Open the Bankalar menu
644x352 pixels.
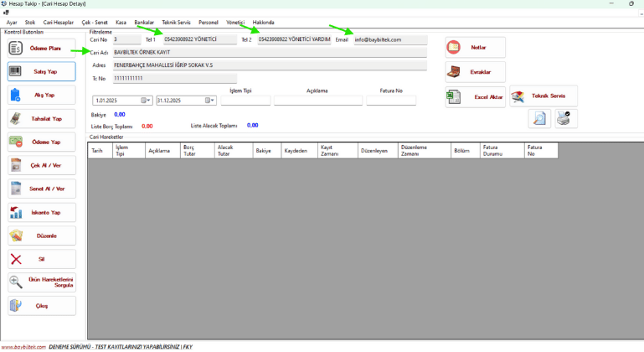pos(144,22)
